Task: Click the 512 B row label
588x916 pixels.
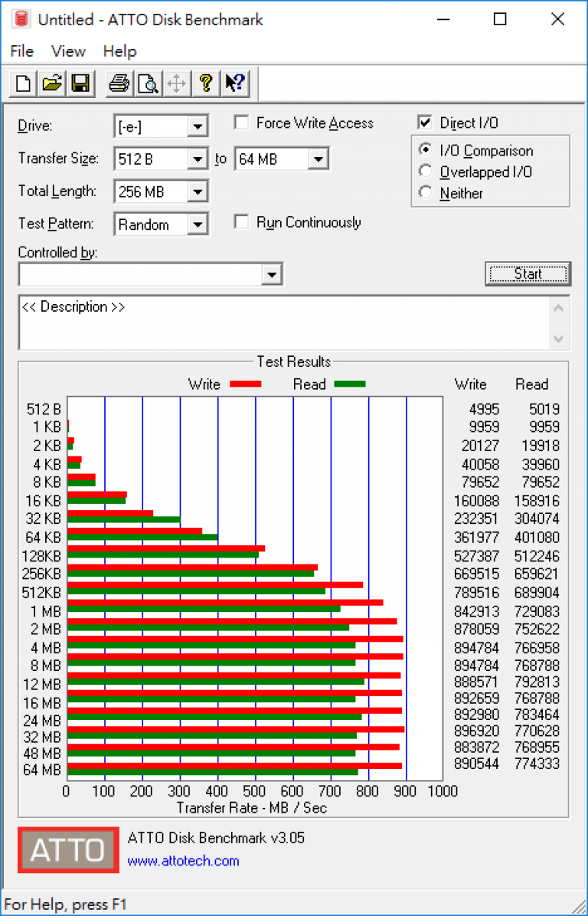Action: click(x=44, y=410)
